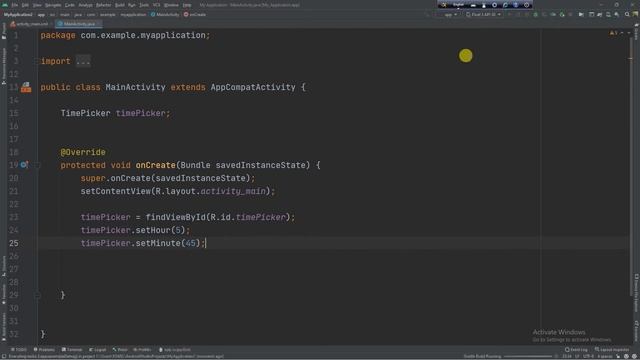This screenshot has width=640, height=360.
Task: Click the green Debug app bug icon
Action: click(x=536, y=15)
